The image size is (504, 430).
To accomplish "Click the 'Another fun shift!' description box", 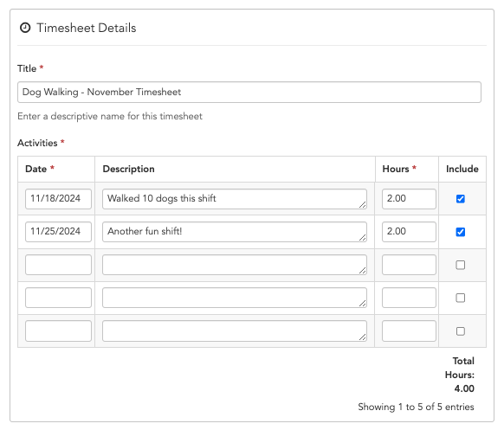I will pos(235,232).
